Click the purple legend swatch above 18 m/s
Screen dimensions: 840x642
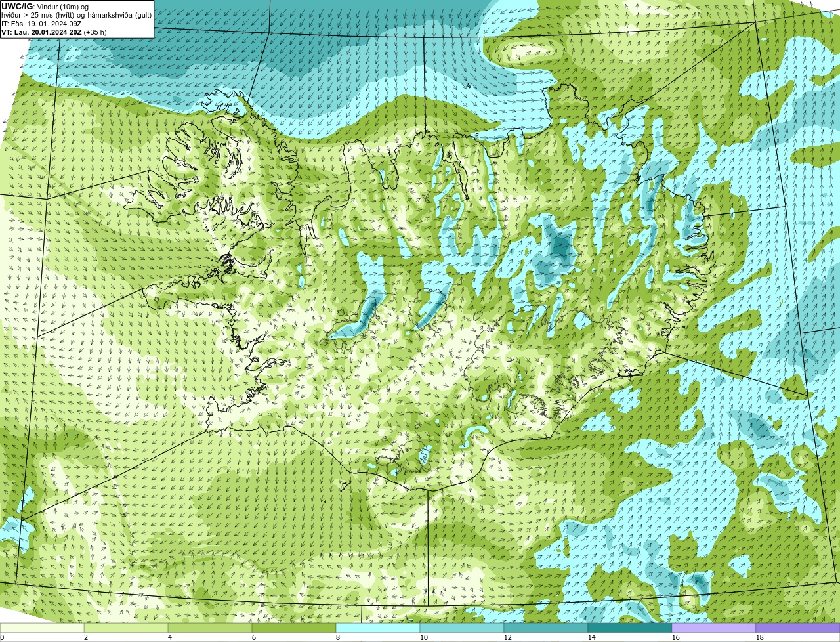click(798, 628)
